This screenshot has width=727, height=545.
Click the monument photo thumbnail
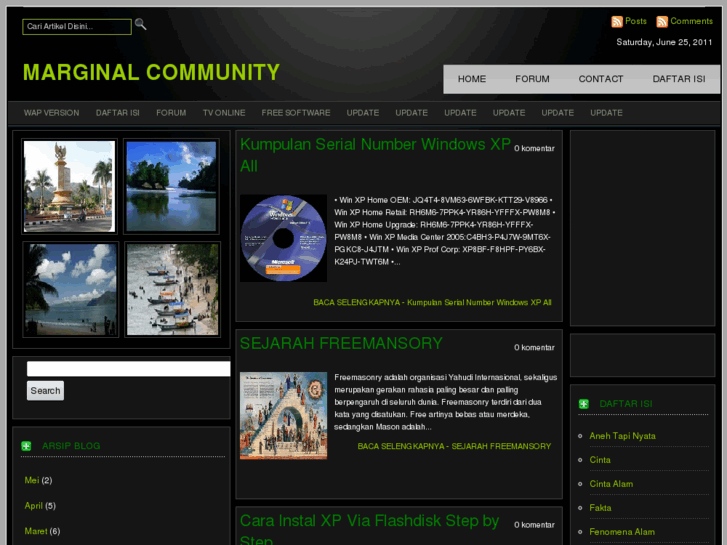click(70, 186)
